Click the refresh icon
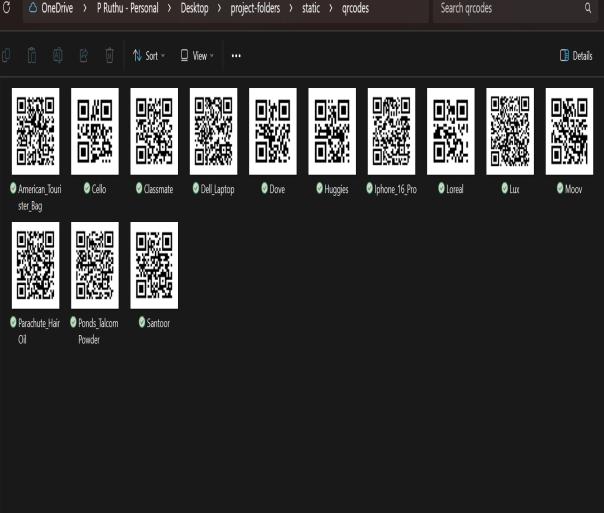Image resolution: width=604 pixels, height=513 pixels. (x=7, y=8)
